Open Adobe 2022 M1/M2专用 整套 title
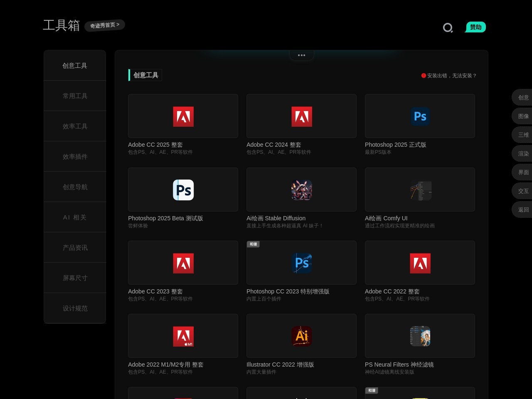Image resolution: width=532 pixels, height=399 pixels. tap(166, 365)
